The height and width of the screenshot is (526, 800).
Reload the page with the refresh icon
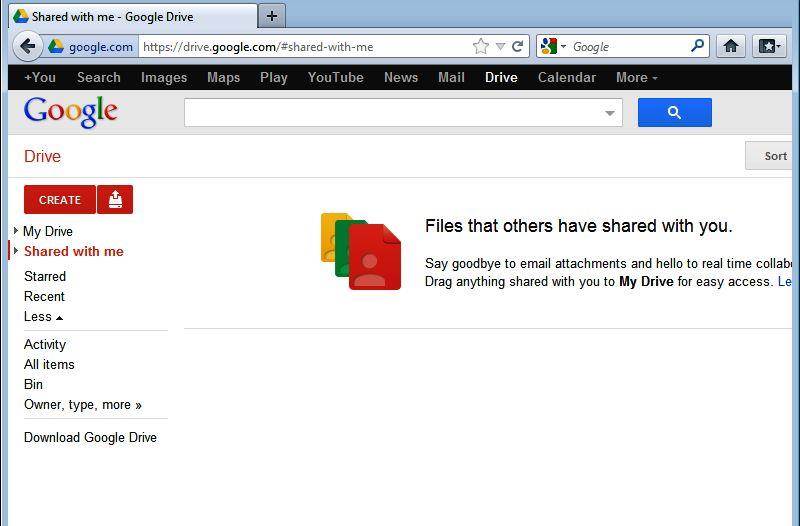click(x=517, y=46)
